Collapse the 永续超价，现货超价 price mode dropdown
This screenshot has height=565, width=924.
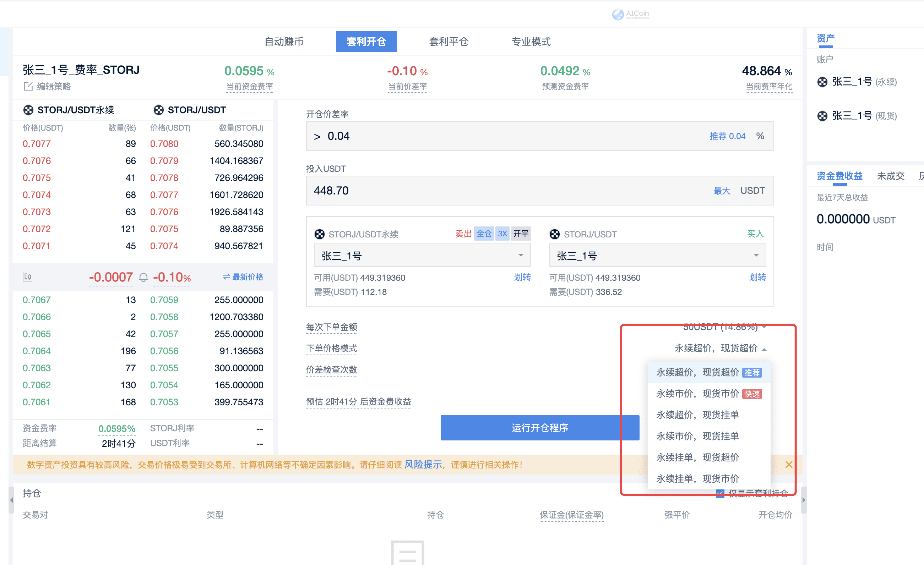(721, 349)
